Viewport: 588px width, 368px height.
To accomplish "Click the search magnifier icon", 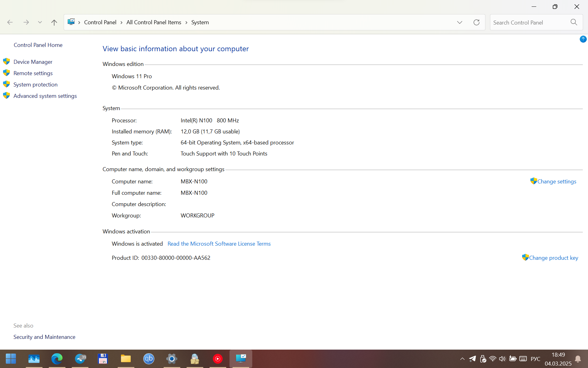I will click(574, 22).
